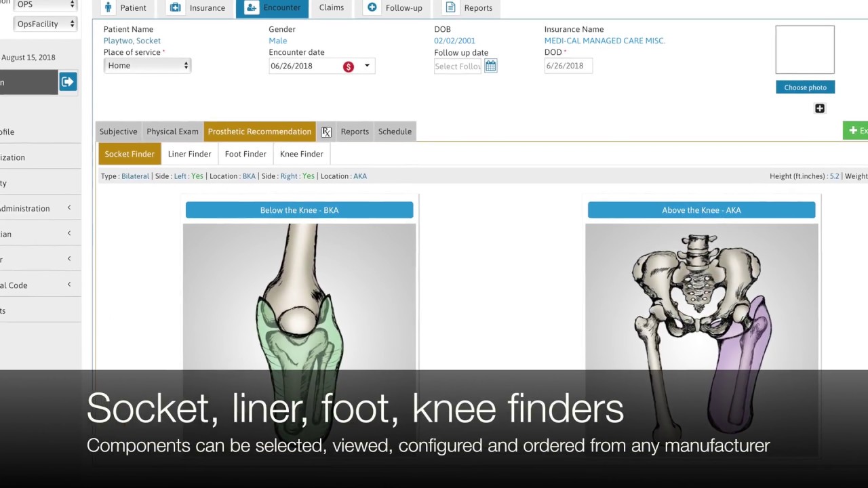
Task: Switch to the Foot Finder tab
Action: tap(245, 154)
